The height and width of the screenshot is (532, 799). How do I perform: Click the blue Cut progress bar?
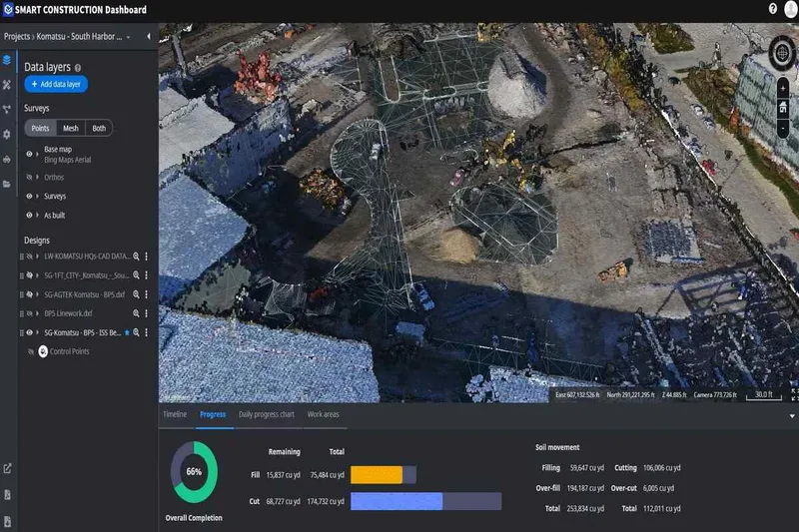tap(397, 501)
